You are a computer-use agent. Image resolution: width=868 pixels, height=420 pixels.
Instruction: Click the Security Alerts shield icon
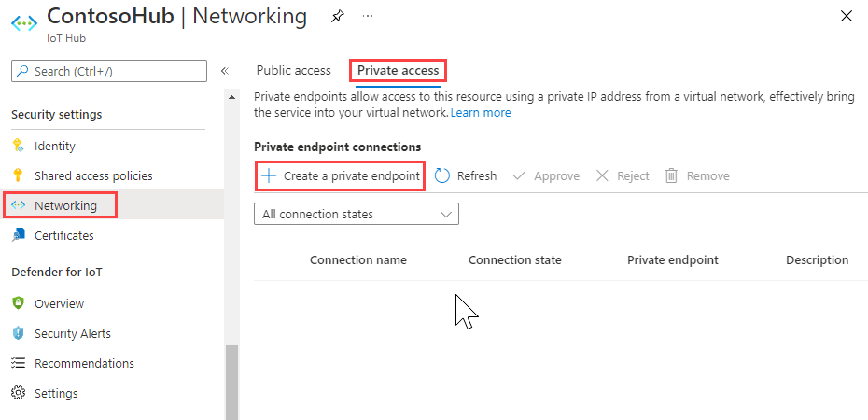click(18, 333)
